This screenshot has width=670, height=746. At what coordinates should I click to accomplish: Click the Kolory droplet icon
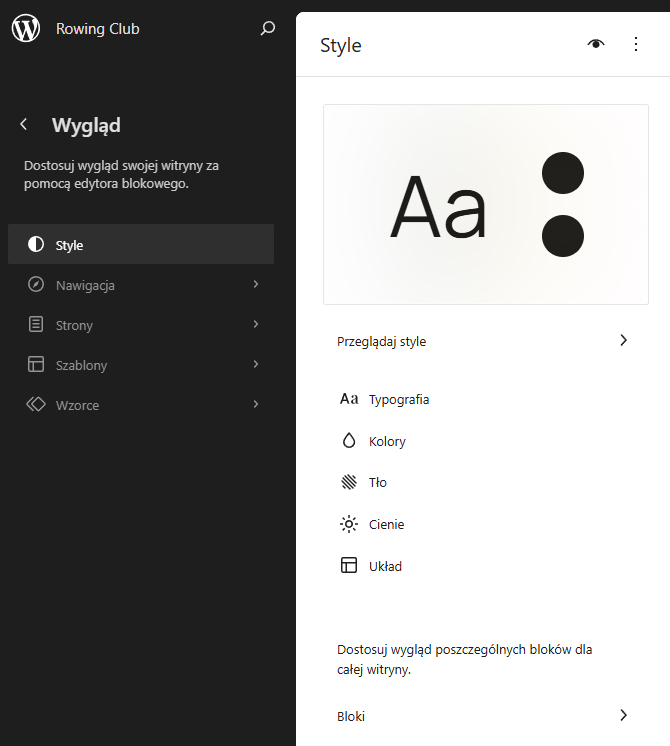(349, 441)
